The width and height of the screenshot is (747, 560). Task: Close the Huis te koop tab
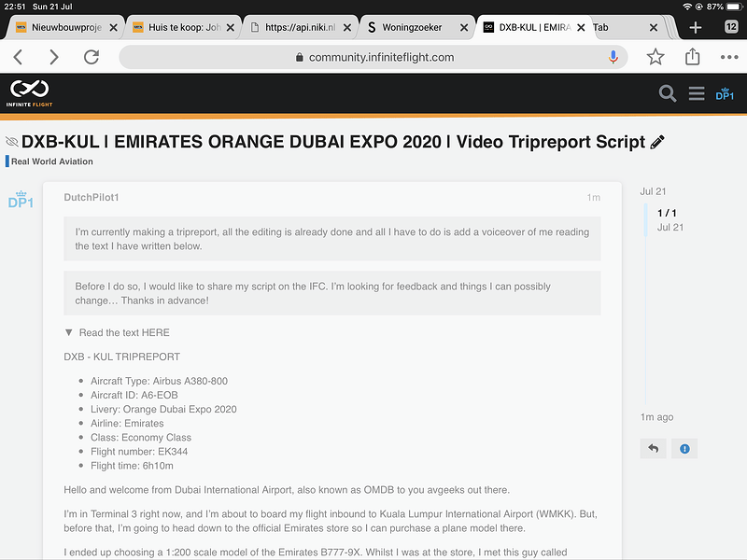tap(230, 28)
